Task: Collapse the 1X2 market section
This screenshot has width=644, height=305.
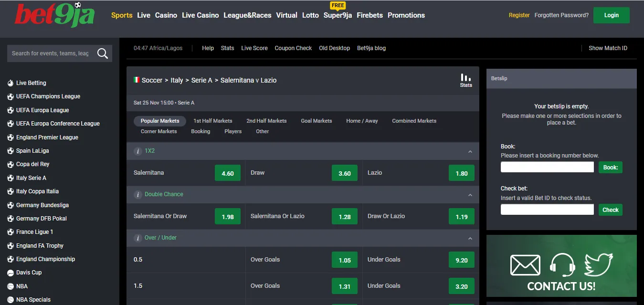Action: [x=469, y=150]
